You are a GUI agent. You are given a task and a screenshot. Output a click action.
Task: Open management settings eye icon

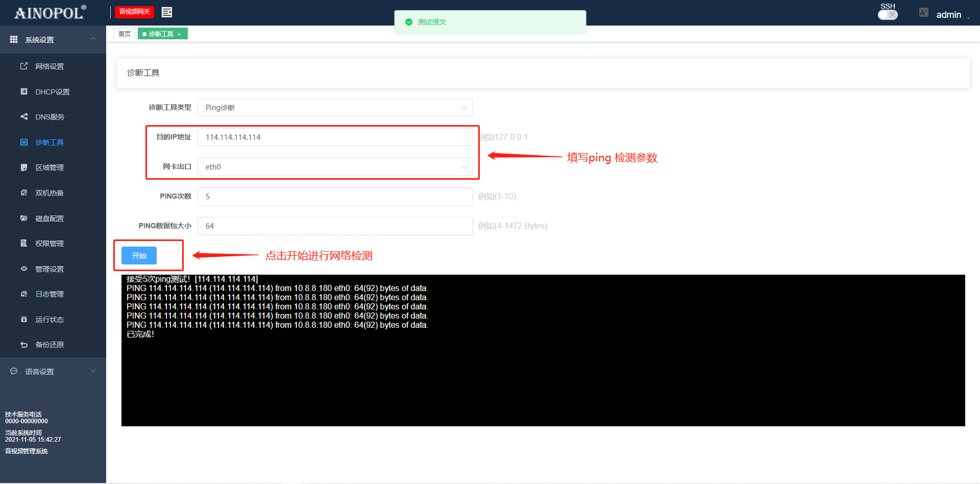click(24, 269)
